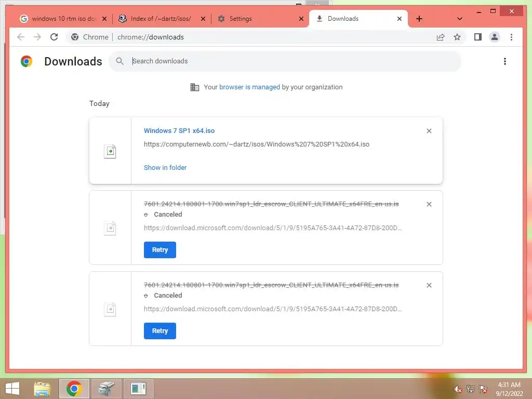
Task: Click the muted volume tray icon
Action: [458, 389]
